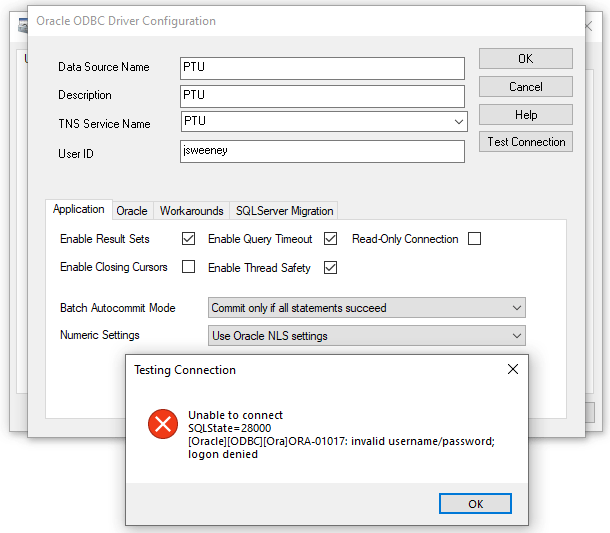Click the ORA-01017 error message text
This screenshot has height=533, width=610.
tap(341, 448)
